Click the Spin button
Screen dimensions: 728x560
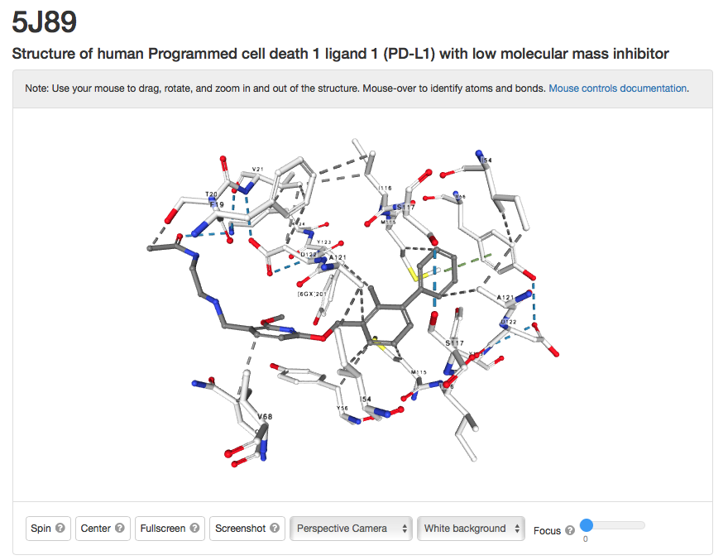48,529
